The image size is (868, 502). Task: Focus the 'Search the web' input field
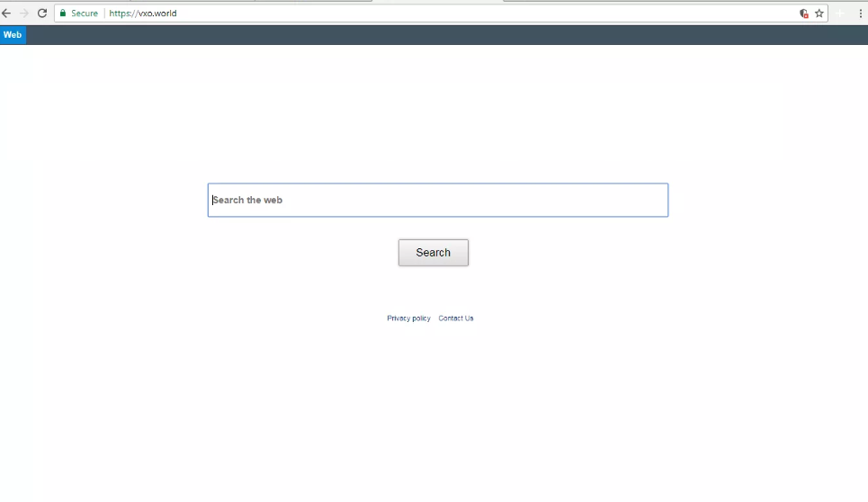point(438,200)
